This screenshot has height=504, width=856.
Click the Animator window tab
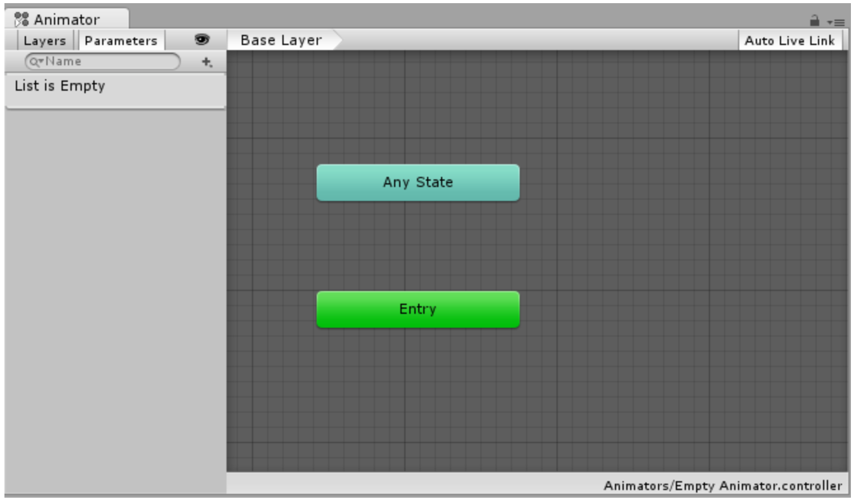tap(67, 19)
